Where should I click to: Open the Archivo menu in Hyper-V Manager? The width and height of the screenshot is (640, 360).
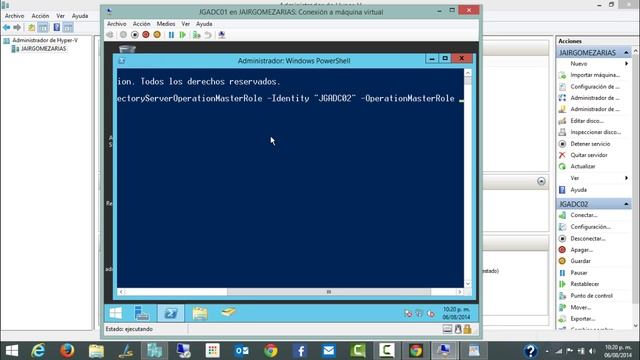(x=14, y=16)
